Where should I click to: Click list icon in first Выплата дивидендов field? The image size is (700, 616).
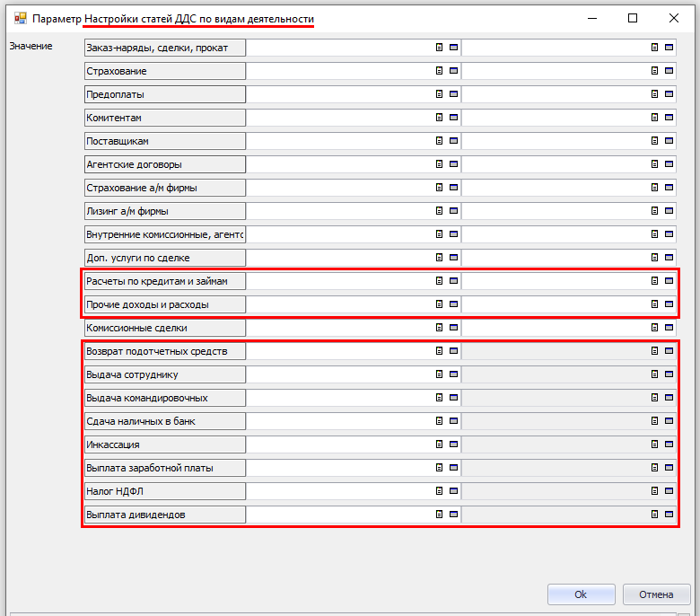pos(440,515)
